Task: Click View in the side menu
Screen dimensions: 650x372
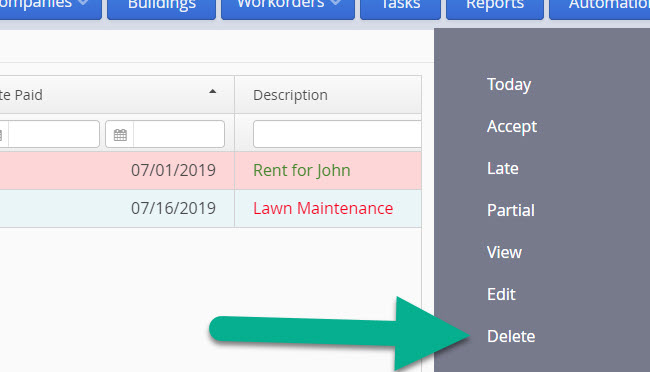Action: (504, 252)
